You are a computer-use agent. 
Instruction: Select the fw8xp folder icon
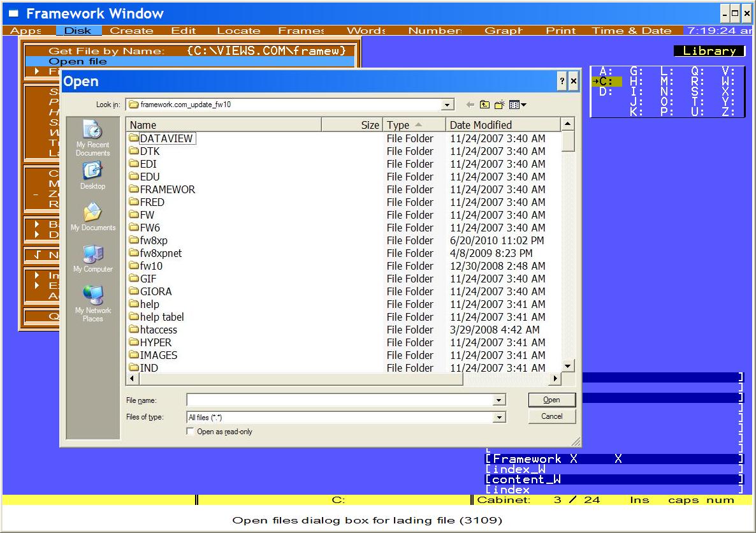click(134, 240)
